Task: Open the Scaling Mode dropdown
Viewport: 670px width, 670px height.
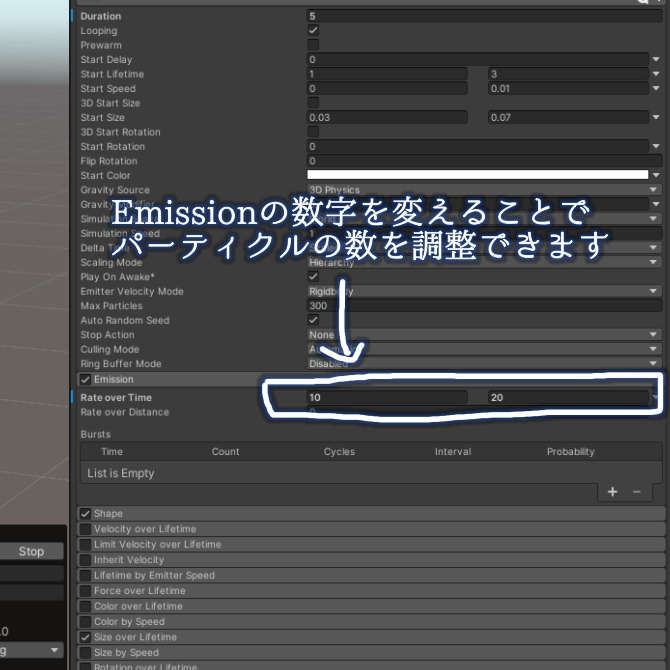Action: (x=485, y=262)
